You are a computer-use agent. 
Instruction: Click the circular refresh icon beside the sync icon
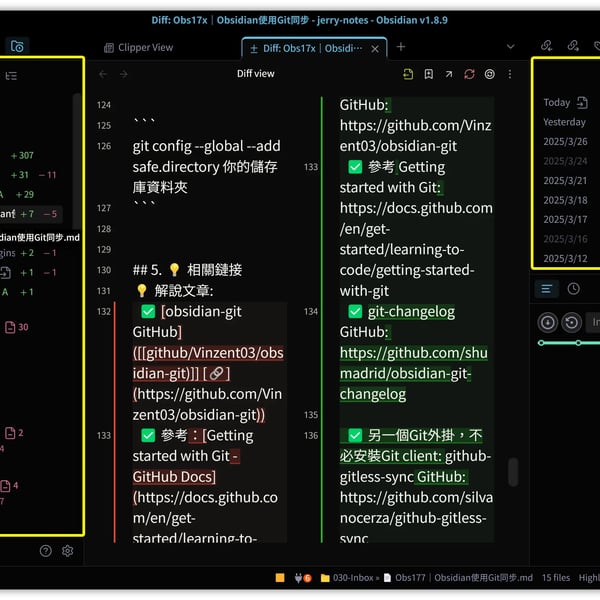(x=489, y=74)
